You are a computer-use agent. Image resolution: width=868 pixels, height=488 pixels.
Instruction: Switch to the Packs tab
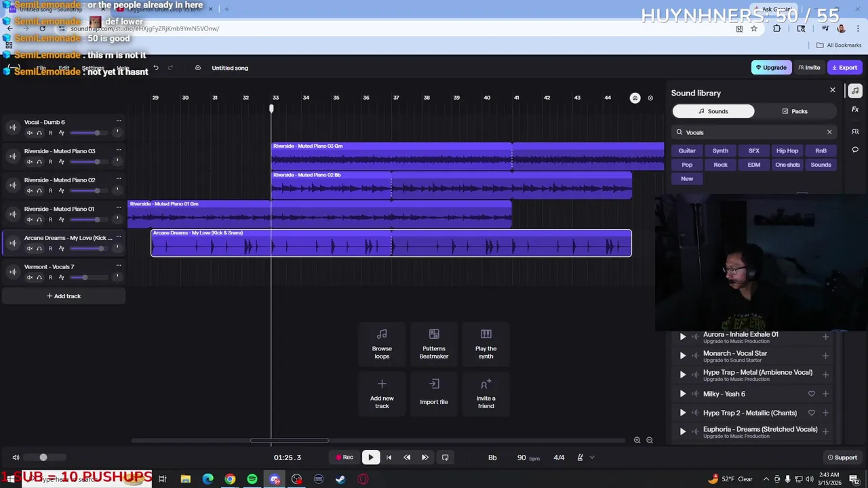click(795, 111)
